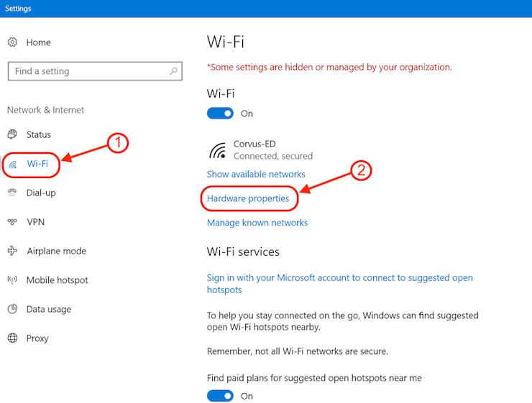Click 'Connected, secured' status text
532x403 pixels.
(x=272, y=156)
